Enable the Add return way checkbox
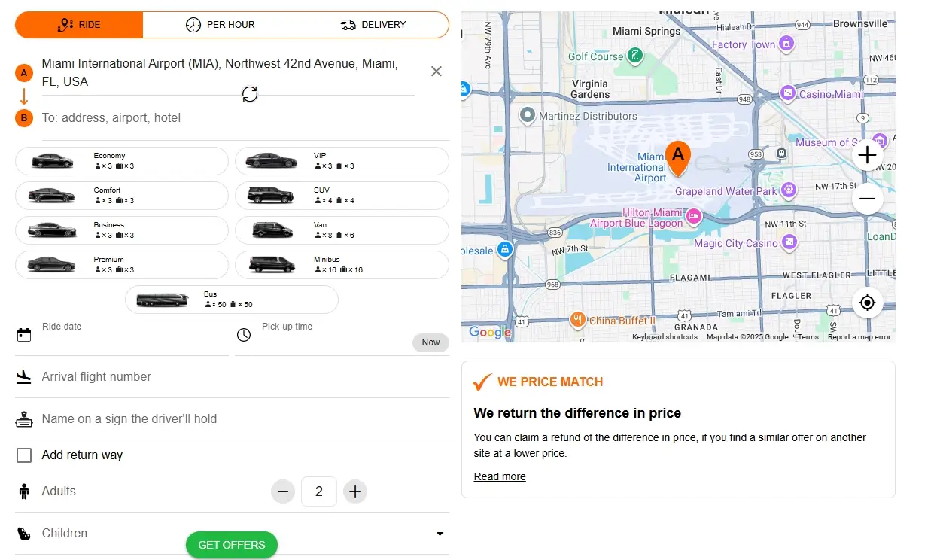940x560 pixels. [x=24, y=455]
